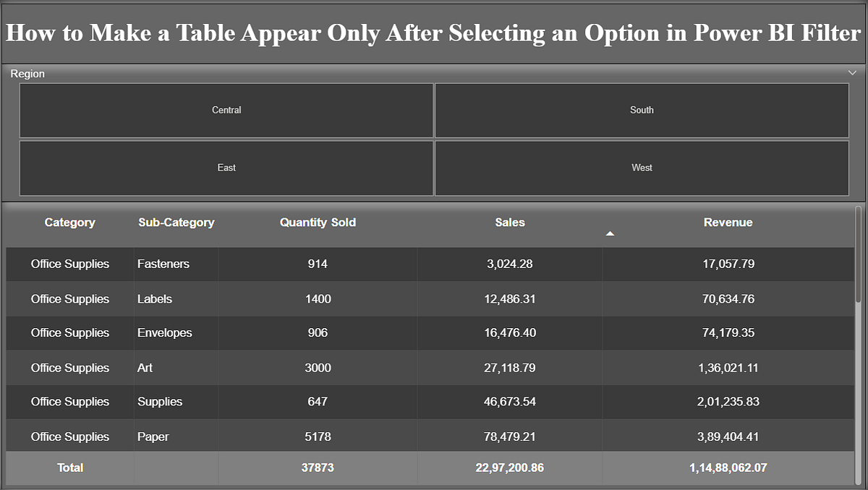Select the Labels table row

289,298
